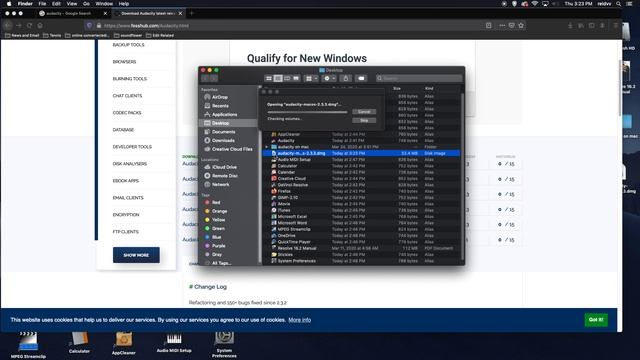Viewport: 640px width, 360px height.
Task: Sort file list by Size column
Action: pyautogui.click(x=397, y=88)
